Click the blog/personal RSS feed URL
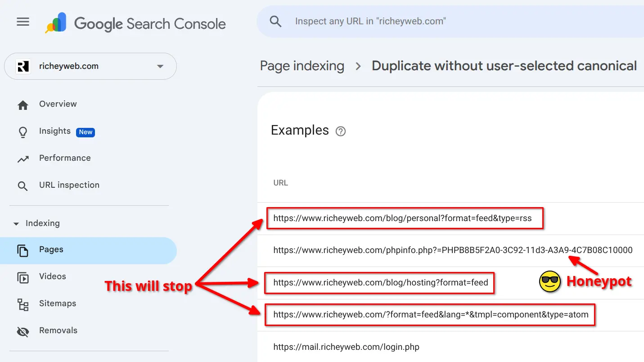 point(402,218)
